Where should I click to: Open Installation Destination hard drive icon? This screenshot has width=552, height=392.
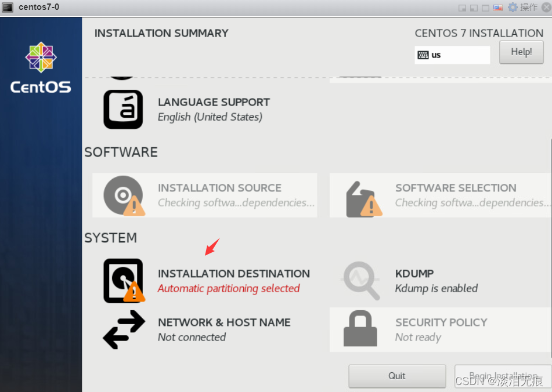pyautogui.click(x=124, y=281)
